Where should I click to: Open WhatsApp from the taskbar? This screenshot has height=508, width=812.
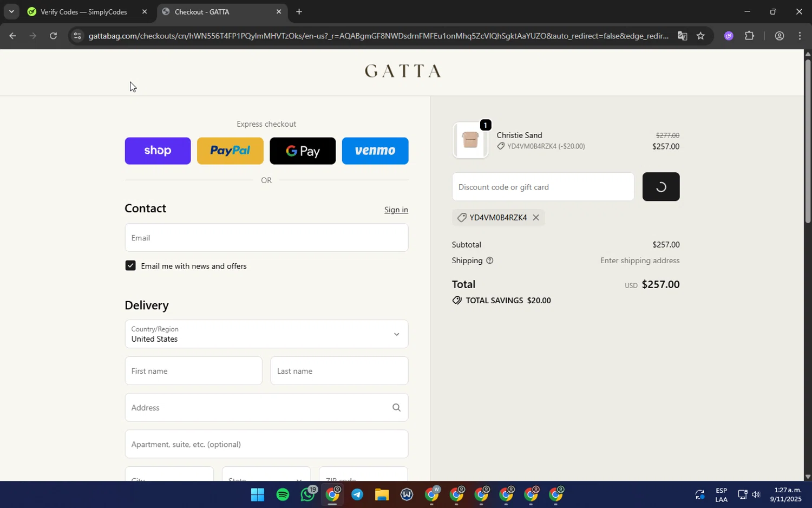307,494
